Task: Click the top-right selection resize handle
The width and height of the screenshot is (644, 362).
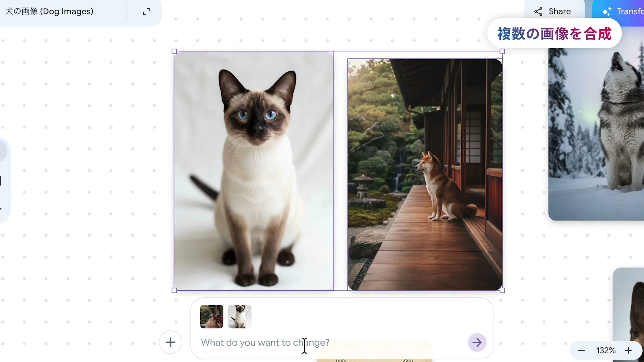Action: (x=502, y=51)
